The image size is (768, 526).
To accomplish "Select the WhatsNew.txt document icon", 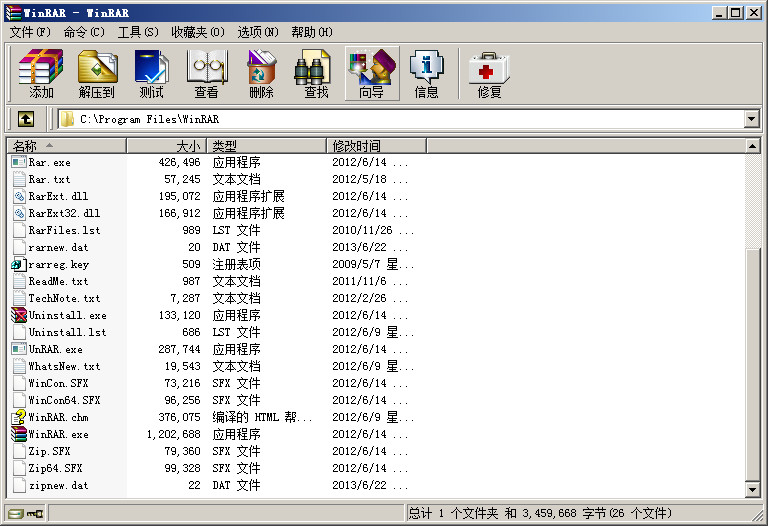I will [x=19, y=366].
